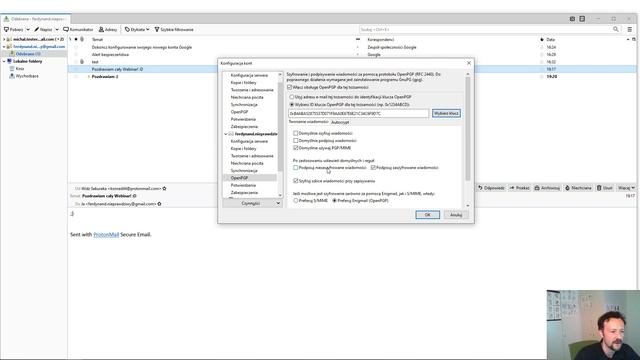Click the thread column header icon
The image size is (640, 360).
tap(70, 40)
